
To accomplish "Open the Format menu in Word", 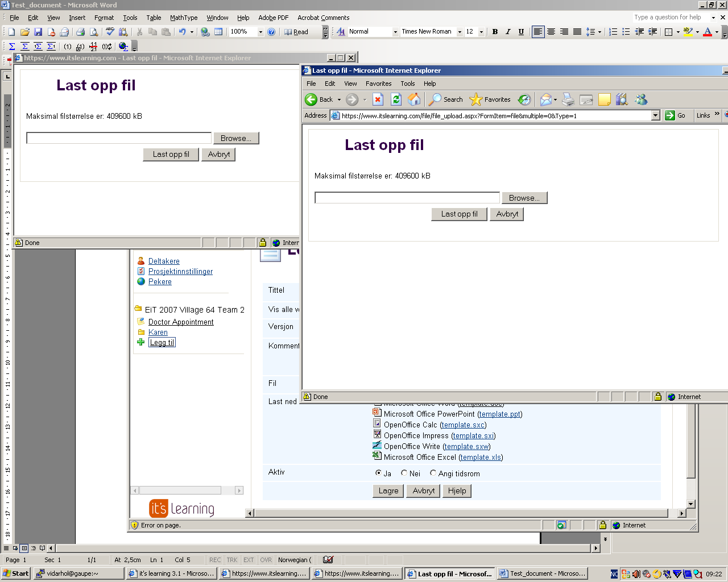I will [104, 18].
